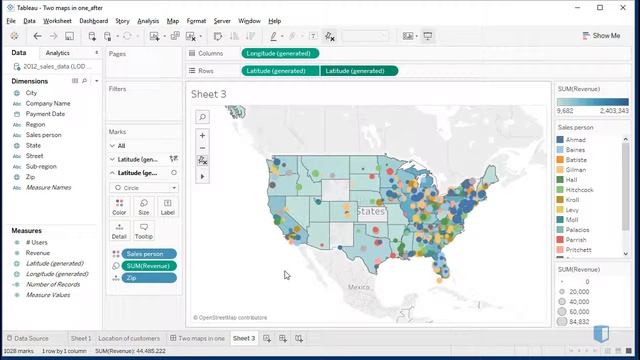
Task: Zoom out with the map minus button
Action: [202, 148]
